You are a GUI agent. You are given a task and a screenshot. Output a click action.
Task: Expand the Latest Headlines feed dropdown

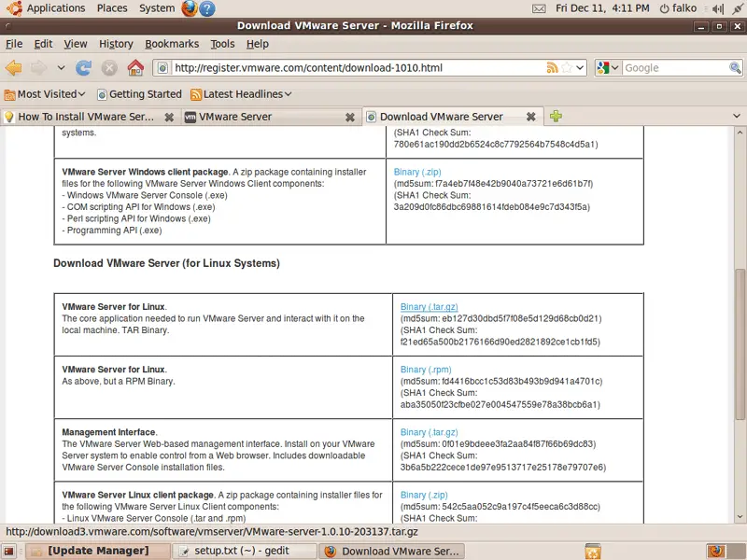[241, 94]
